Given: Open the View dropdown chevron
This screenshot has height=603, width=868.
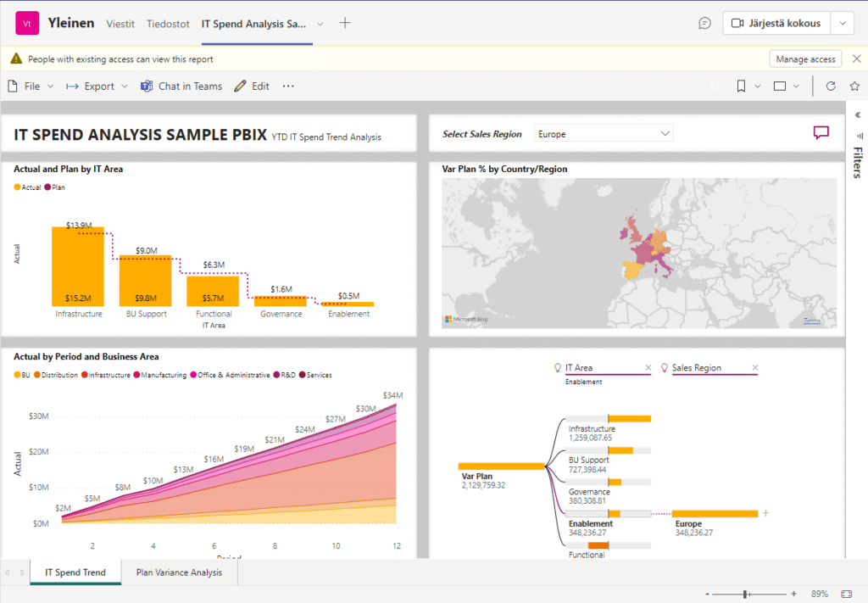Looking at the screenshot, I should click(796, 87).
